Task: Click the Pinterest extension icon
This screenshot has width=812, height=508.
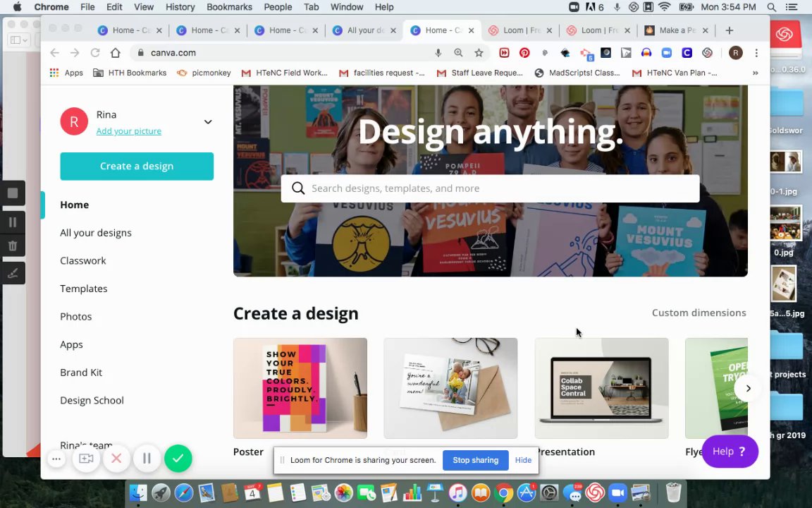Action: pyautogui.click(x=524, y=53)
